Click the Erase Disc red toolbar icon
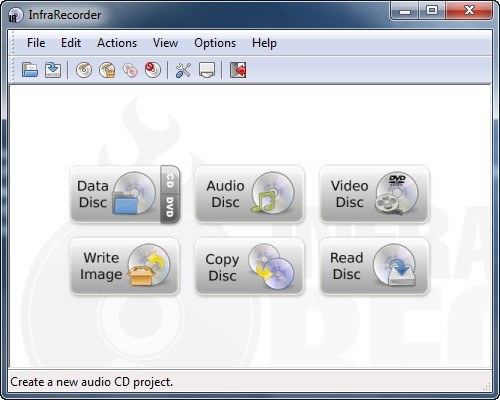The width and height of the screenshot is (500, 400). pyautogui.click(x=153, y=70)
